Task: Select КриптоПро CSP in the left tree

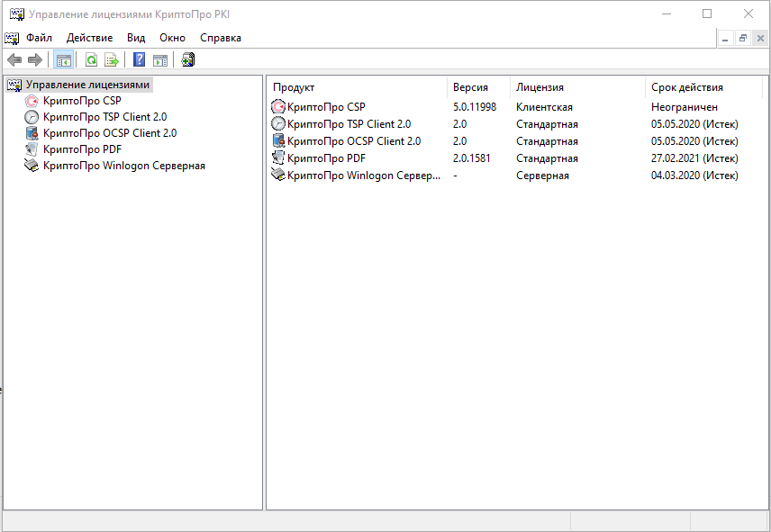Action: tap(81, 101)
